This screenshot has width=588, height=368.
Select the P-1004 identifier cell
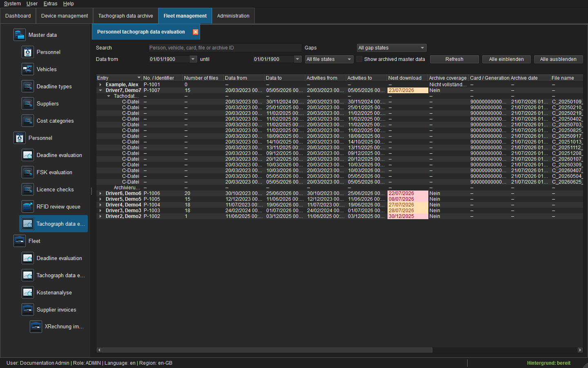point(162,205)
